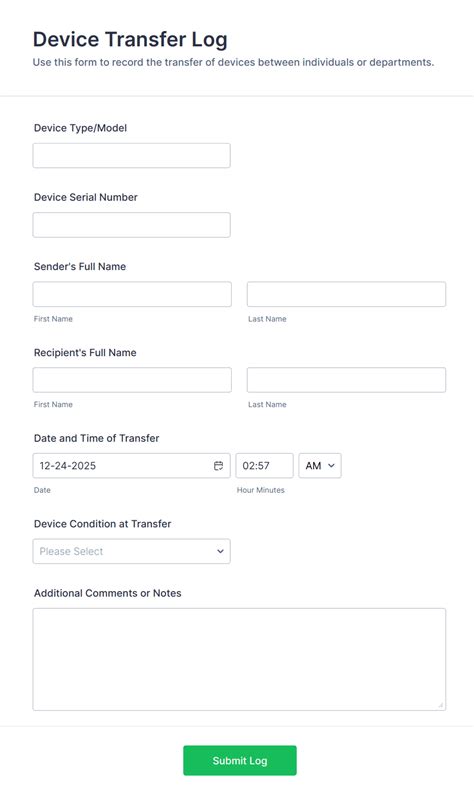
Task: Click the Sender's Full Name label
Action: click(x=80, y=266)
